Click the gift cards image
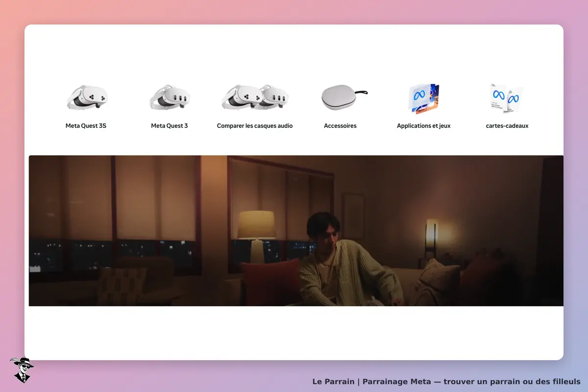Image resolution: width=588 pixels, height=392 pixels. [507, 98]
